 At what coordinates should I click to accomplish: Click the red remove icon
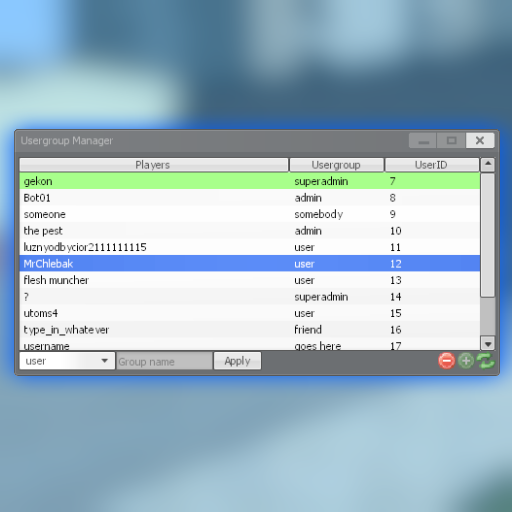tap(446, 361)
